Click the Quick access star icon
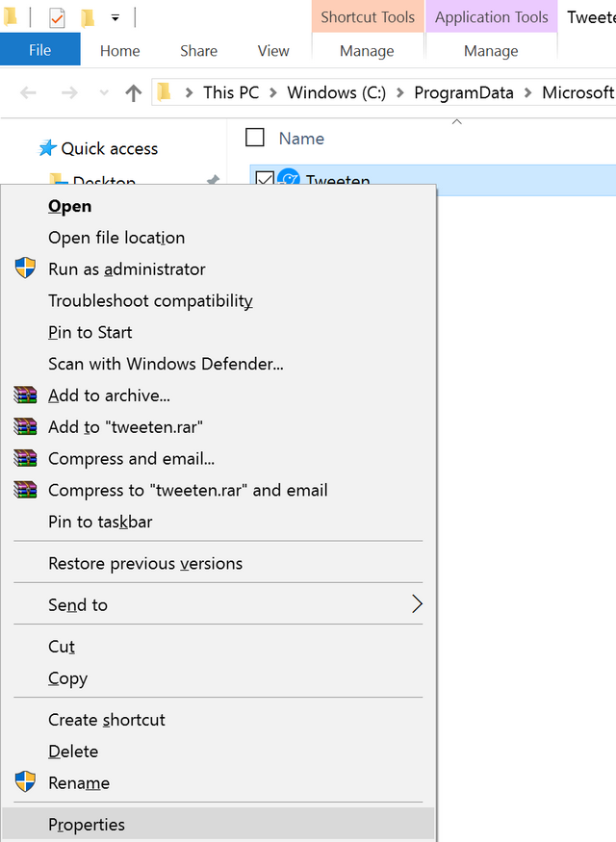The width and height of the screenshot is (616, 842). point(47,147)
